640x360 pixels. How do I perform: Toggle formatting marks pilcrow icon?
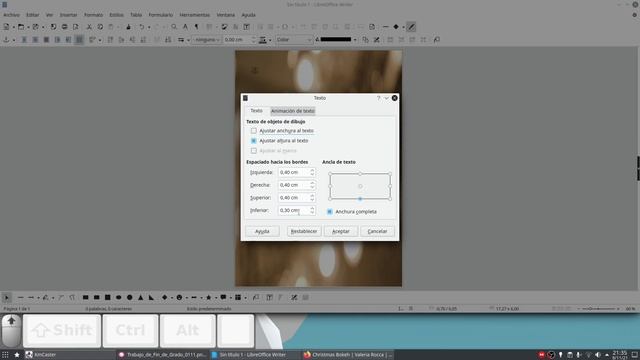196,27
